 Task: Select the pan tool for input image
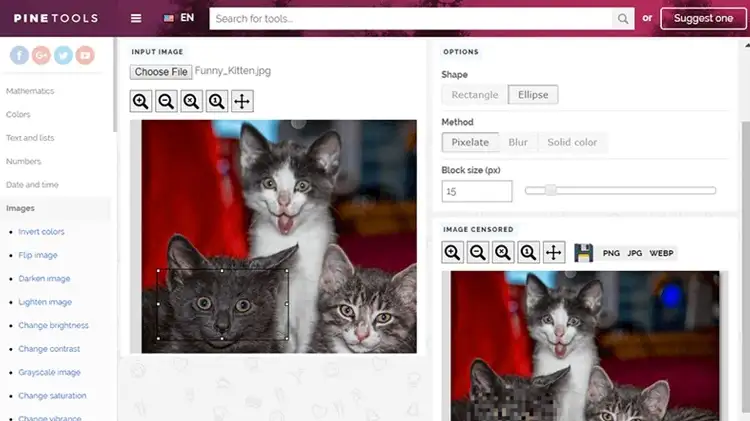[x=242, y=101]
